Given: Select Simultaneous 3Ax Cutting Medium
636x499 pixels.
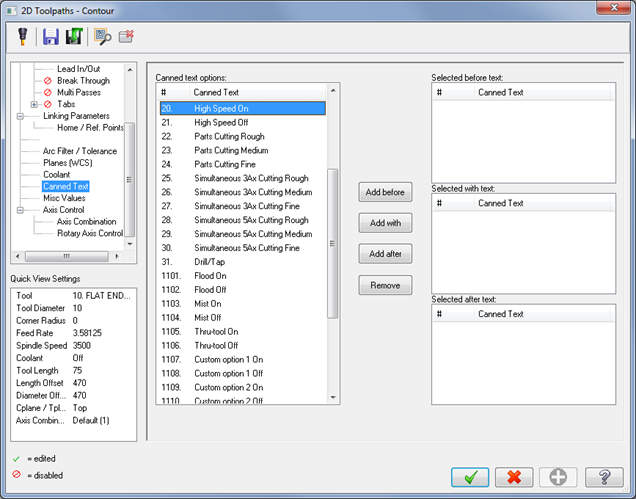Looking at the screenshot, I should pyautogui.click(x=243, y=192).
